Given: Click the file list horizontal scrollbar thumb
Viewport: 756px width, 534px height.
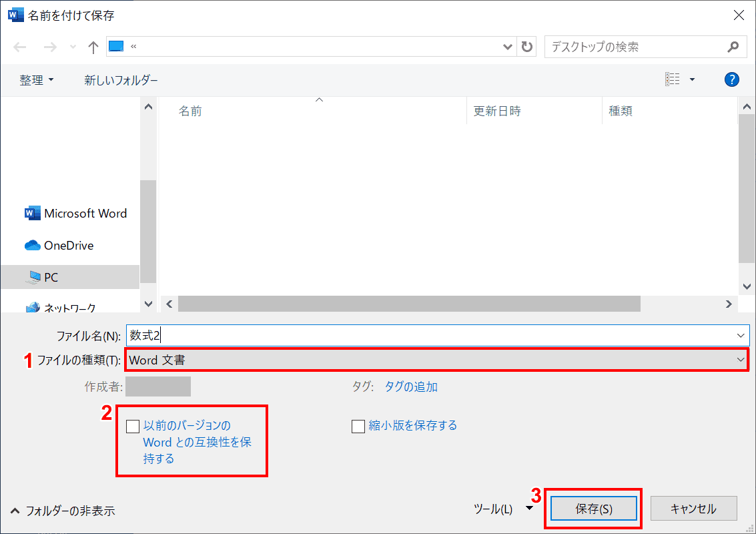Looking at the screenshot, I should [409, 304].
